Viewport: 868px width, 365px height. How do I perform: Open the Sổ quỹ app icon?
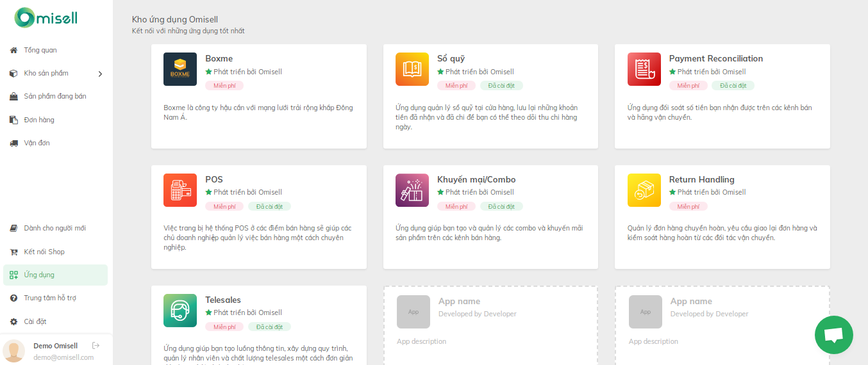click(412, 69)
